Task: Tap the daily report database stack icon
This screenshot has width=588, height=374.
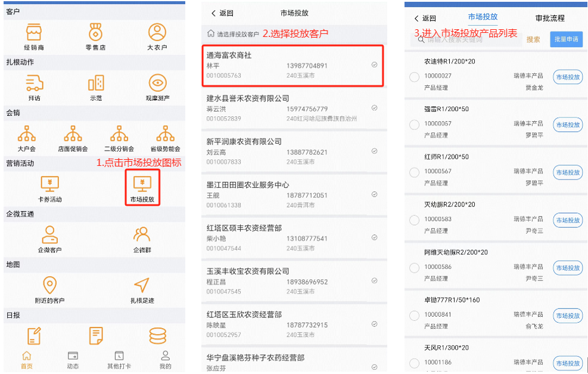Action: pos(157,336)
